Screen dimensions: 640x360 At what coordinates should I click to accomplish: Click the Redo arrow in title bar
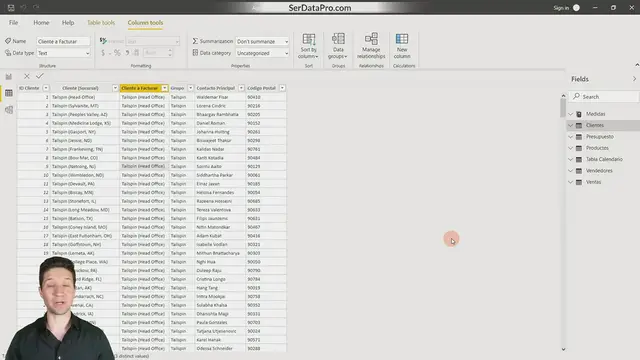[x=36, y=7]
